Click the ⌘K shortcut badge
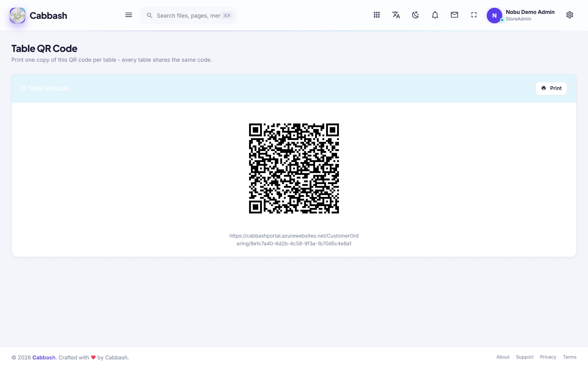The width and height of the screenshot is (588, 368). click(x=227, y=16)
